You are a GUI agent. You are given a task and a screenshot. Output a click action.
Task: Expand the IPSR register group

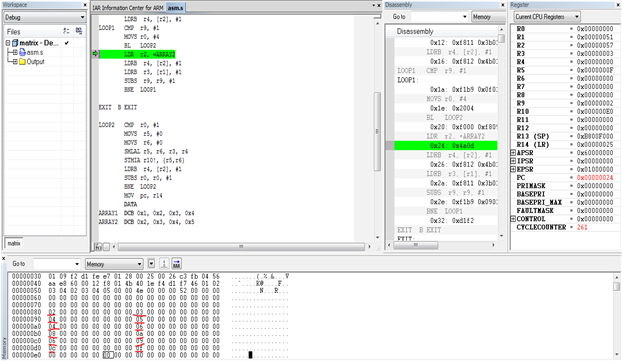513,161
